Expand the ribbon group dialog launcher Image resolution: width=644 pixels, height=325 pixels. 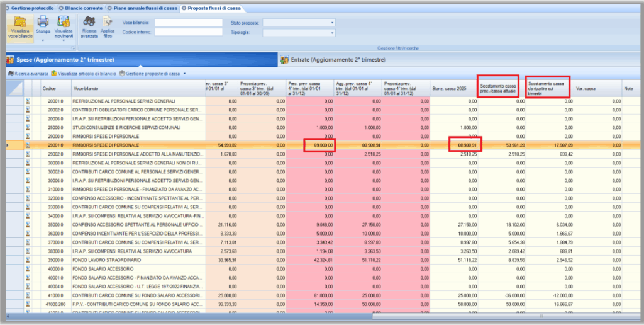(x=74, y=48)
